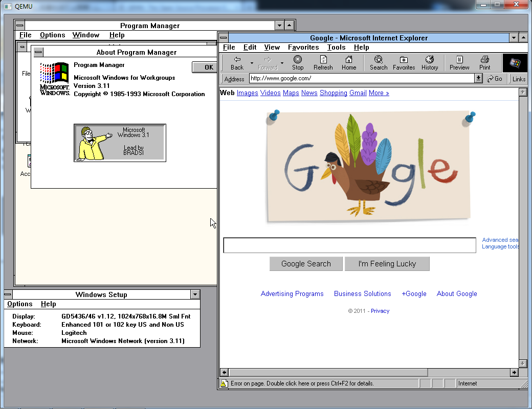Expand the Forward button history dropdown arrow
The width and height of the screenshot is (532, 409).
(282, 63)
